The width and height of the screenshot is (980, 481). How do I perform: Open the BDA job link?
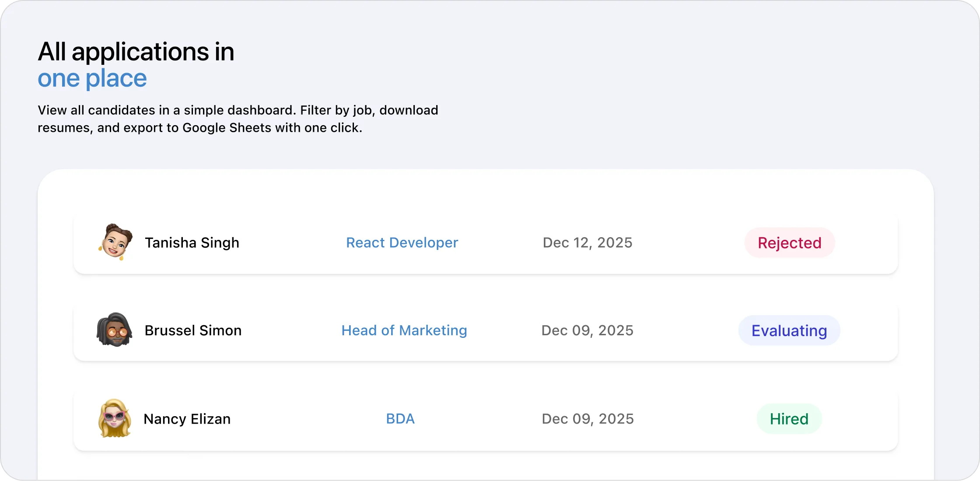click(x=400, y=419)
